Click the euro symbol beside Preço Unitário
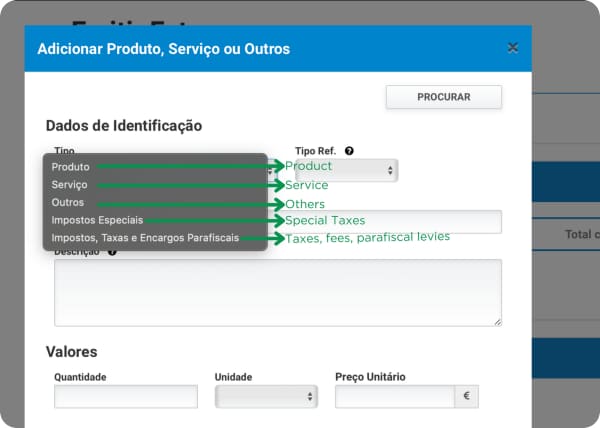Viewport: 600px width, 428px height. (x=466, y=396)
